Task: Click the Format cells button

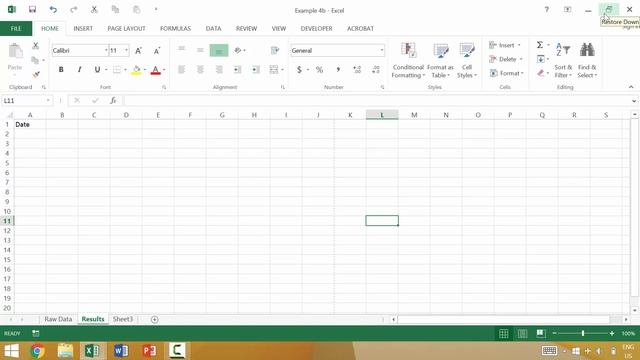Action: point(507,73)
